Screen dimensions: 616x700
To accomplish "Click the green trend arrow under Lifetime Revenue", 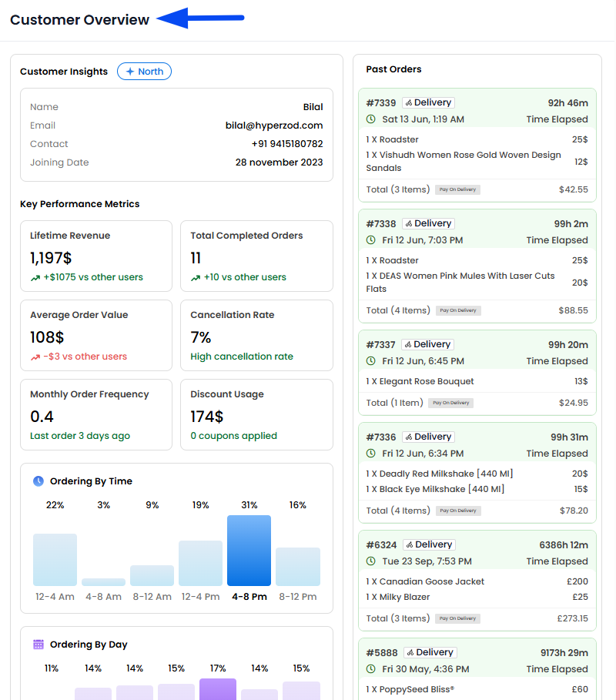I will click(x=35, y=278).
